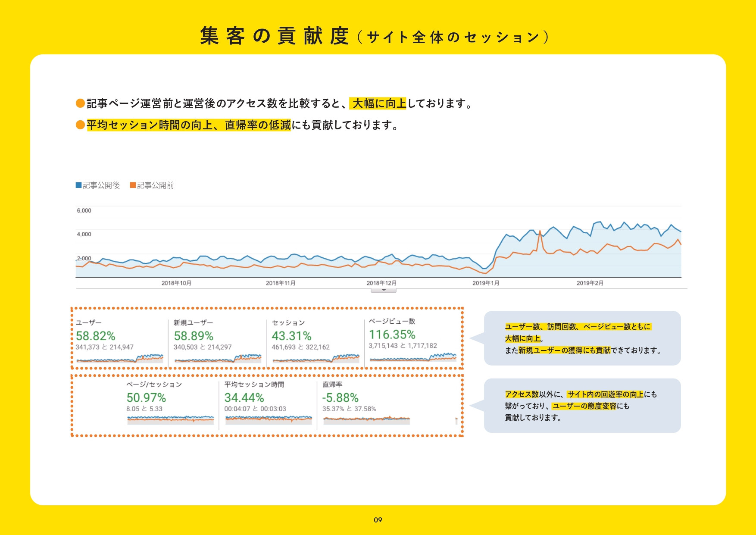Viewport: 756px width, 535px height.
Task: Open the 平均セッション時間 sparkline chart
Action: (x=267, y=419)
